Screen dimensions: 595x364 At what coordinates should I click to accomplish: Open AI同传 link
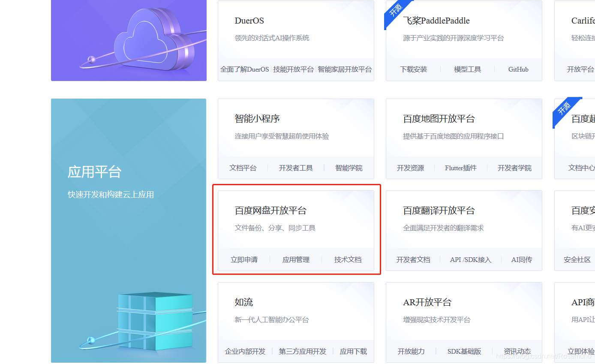(522, 260)
